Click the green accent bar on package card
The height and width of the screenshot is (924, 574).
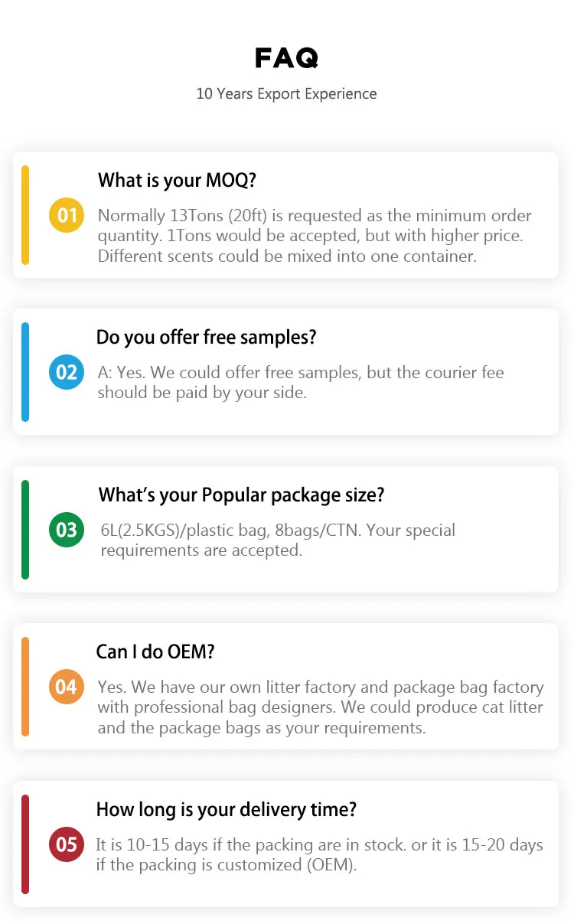[x=25, y=530]
